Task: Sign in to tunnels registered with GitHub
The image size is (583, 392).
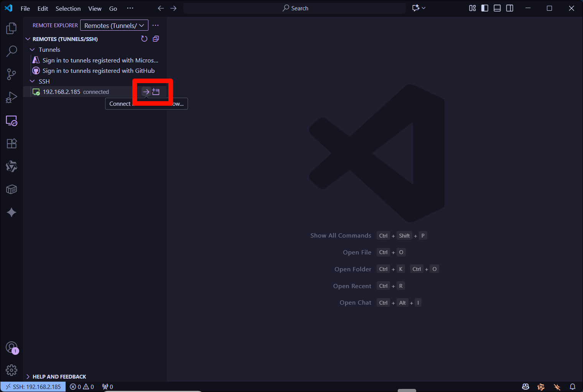Action: 98,71
